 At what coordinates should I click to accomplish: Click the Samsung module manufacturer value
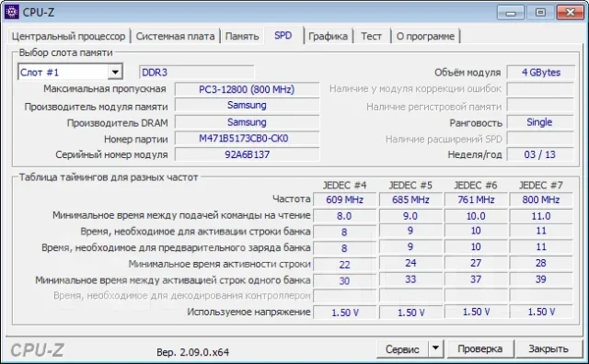247,106
